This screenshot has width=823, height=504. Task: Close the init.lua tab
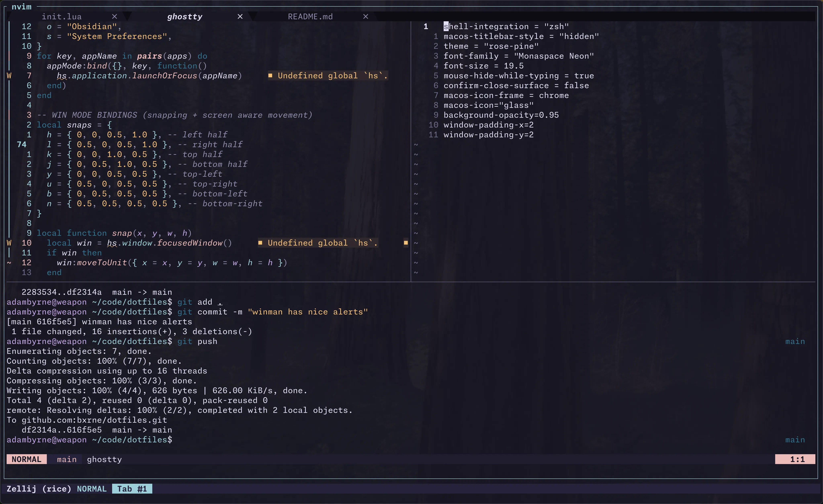[115, 16]
